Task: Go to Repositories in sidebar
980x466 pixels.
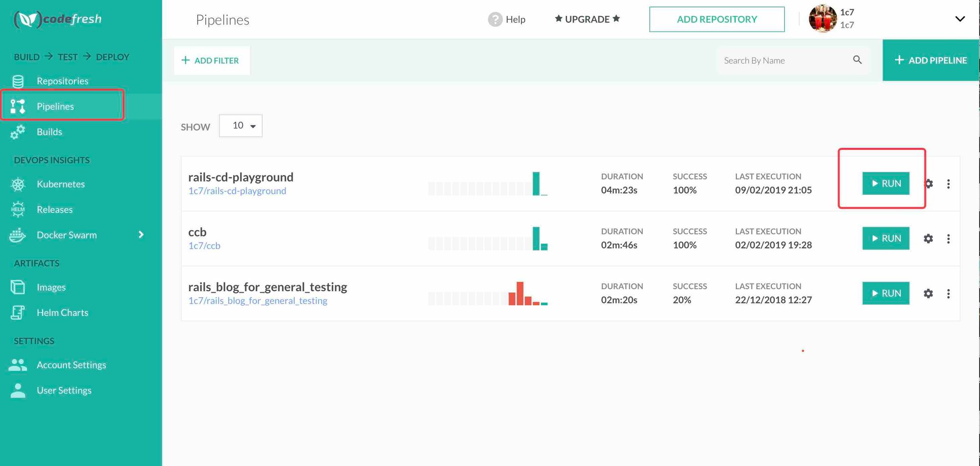Action: click(x=62, y=81)
